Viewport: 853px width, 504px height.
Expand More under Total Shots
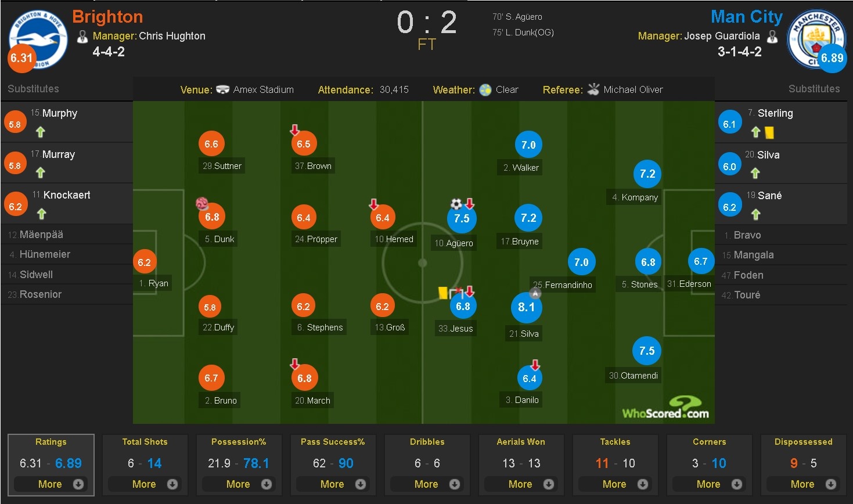[145, 484]
